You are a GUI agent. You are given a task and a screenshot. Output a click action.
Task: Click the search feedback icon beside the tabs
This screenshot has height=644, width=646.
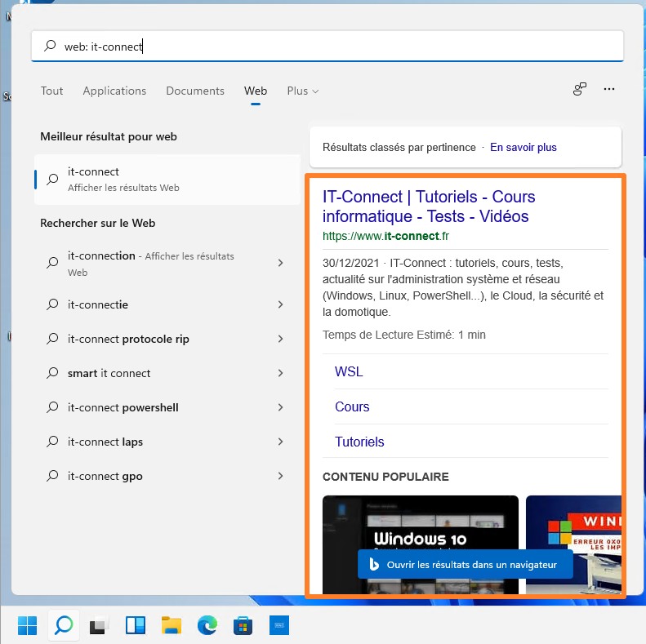tap(580, 90)
